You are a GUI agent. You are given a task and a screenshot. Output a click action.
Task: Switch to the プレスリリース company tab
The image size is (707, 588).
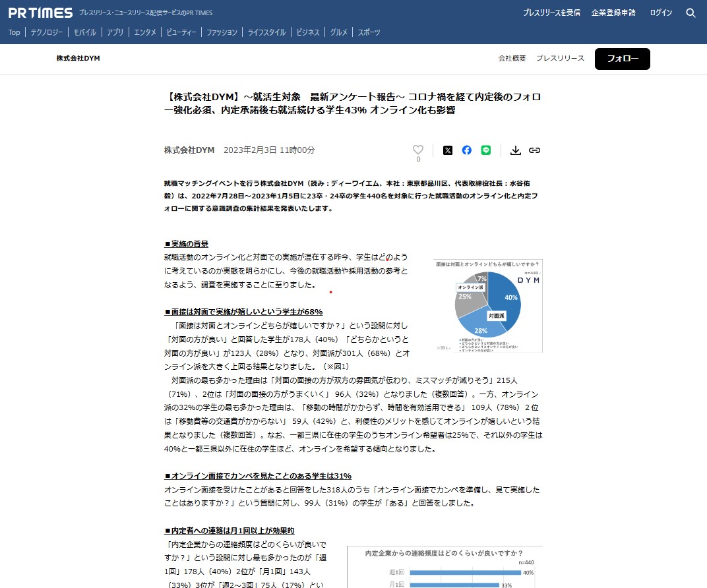pos(560,58)
